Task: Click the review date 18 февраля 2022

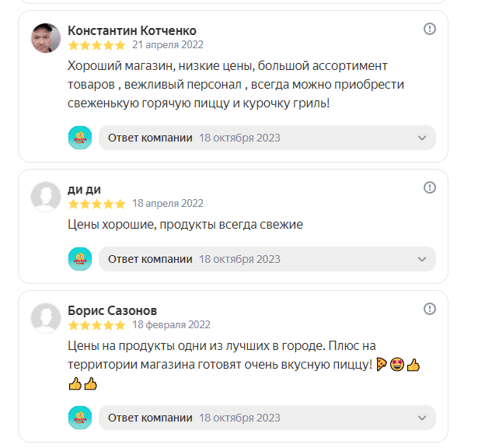Action: 171,325
